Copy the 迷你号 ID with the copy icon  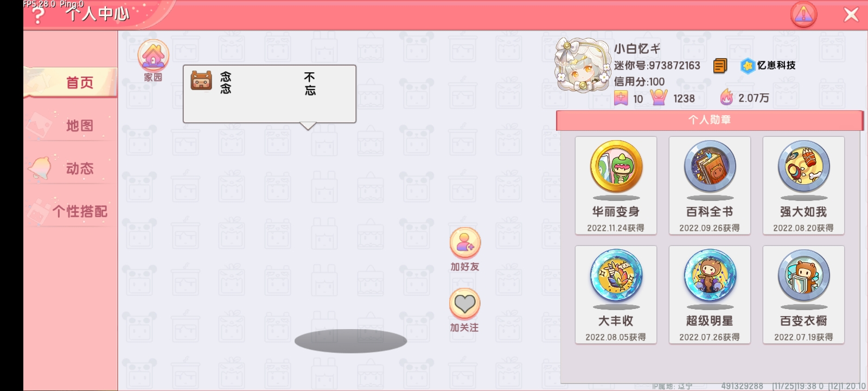tap(720, 66)
